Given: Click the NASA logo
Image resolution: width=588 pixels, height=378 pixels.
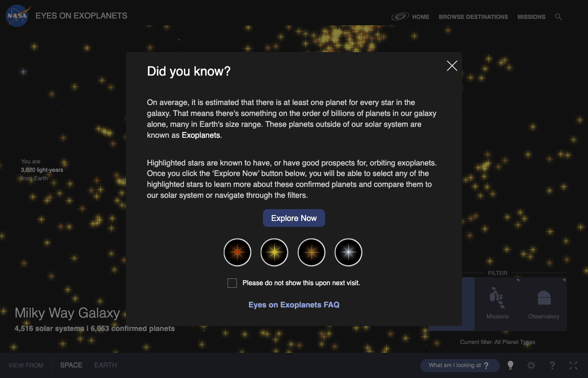Looking at the screenshot, I should 18,16.
